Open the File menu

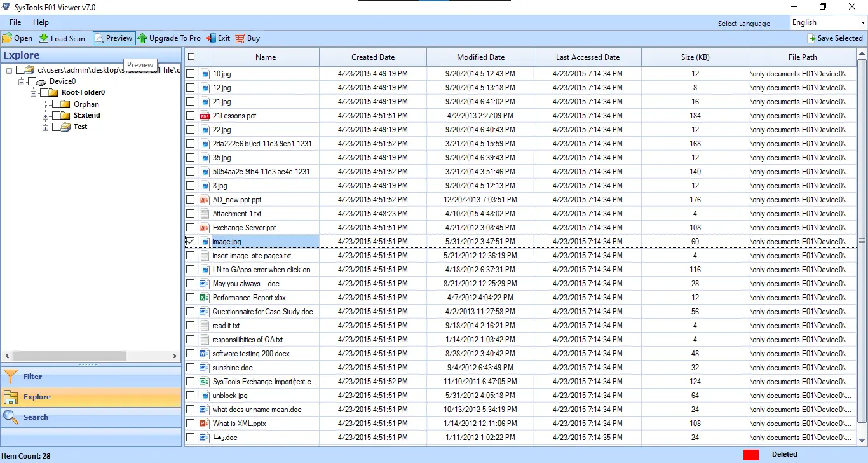tap(15, 22)
